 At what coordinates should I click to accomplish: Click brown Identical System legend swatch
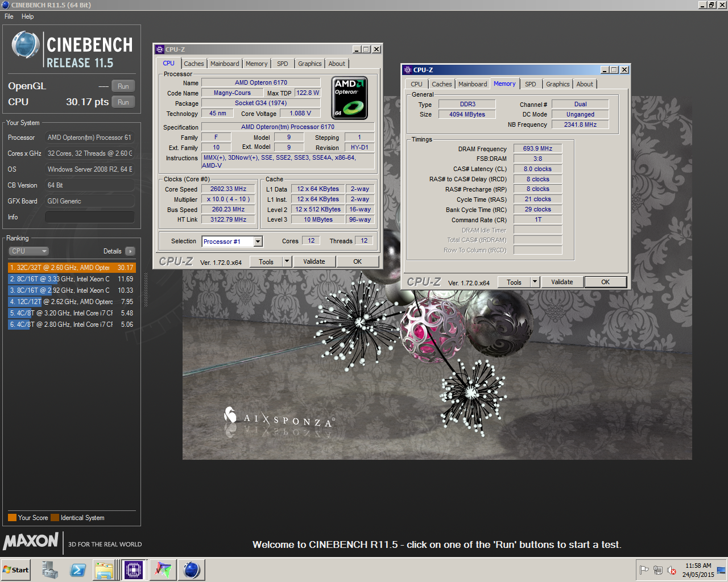55,518
